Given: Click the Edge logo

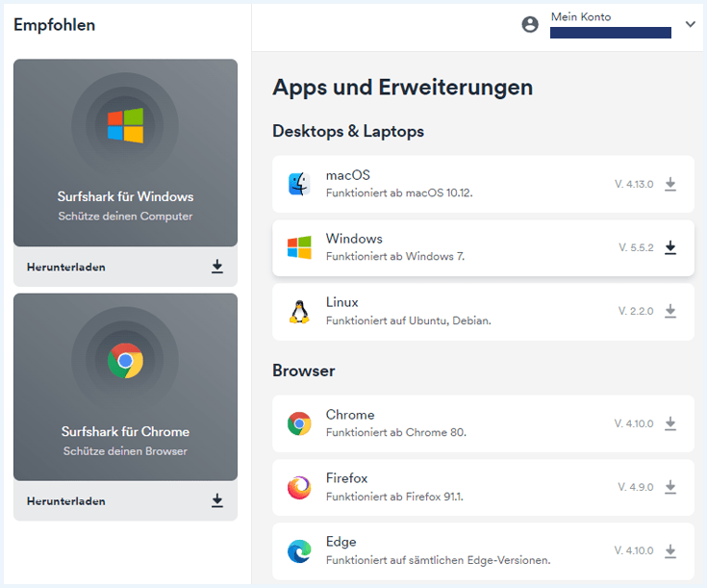Looking at the screenshot, I should coord(299,551).
